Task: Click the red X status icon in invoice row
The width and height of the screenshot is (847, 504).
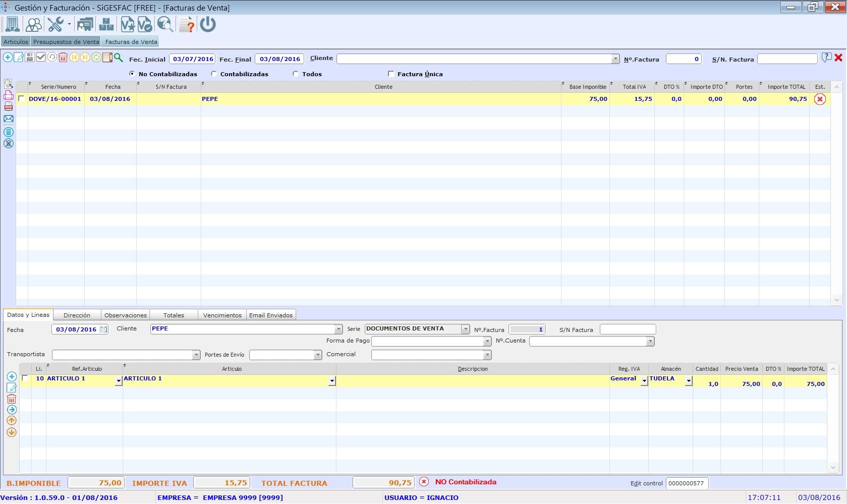Action: [x=820, y=99]
